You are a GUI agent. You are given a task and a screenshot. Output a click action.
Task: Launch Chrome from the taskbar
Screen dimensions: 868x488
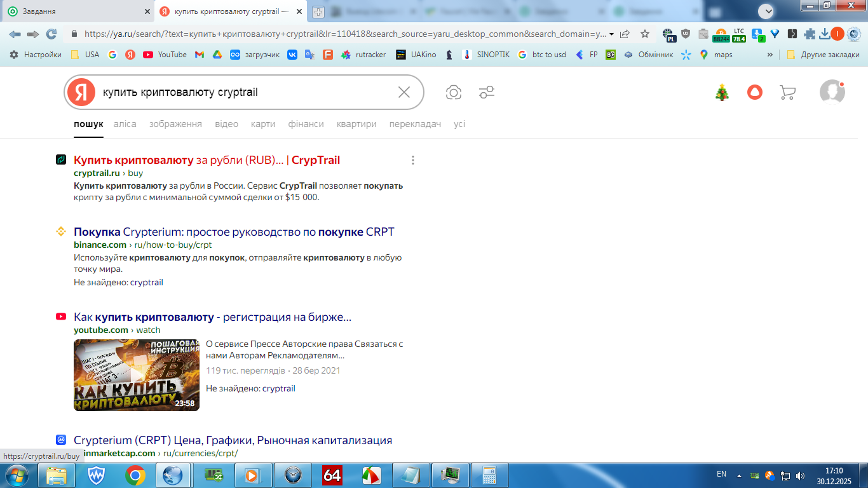point(135,475)
